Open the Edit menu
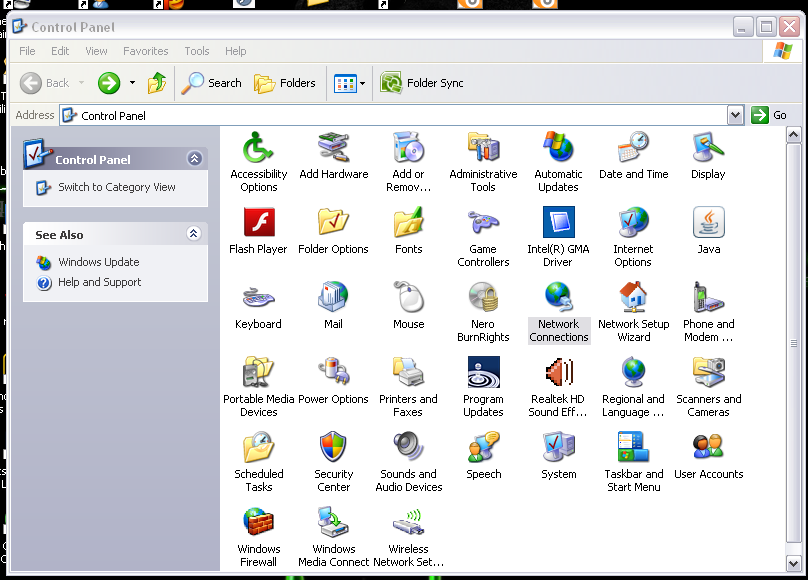The height and width of the screenshot is (580, 808). pyautogui.click(x=60, y=51)
